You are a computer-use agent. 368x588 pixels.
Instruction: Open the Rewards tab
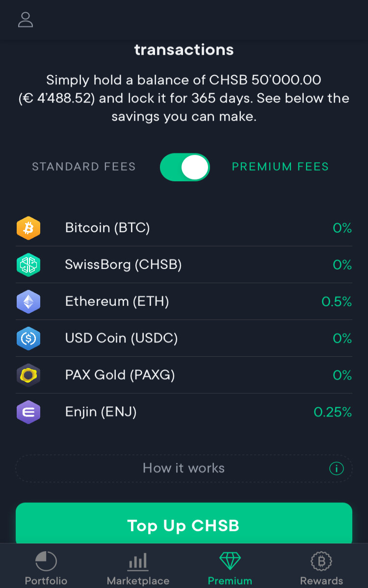coord(322,568)
